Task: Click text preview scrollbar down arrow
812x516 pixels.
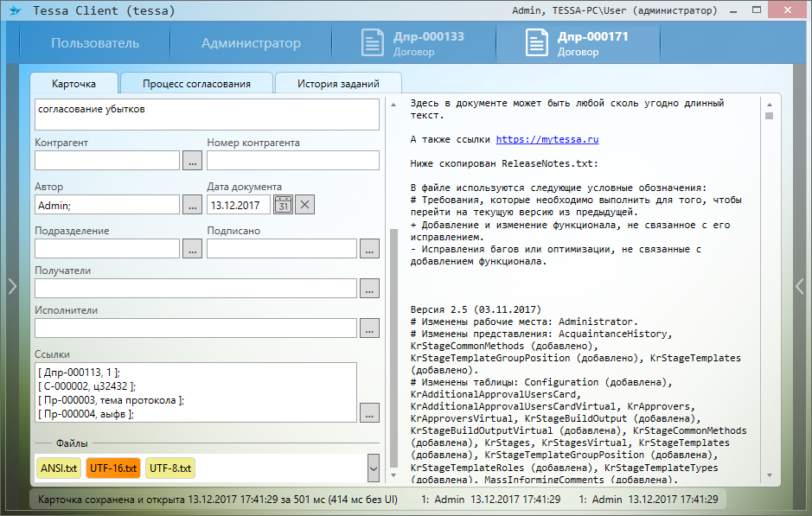Action: pos(770,475)
